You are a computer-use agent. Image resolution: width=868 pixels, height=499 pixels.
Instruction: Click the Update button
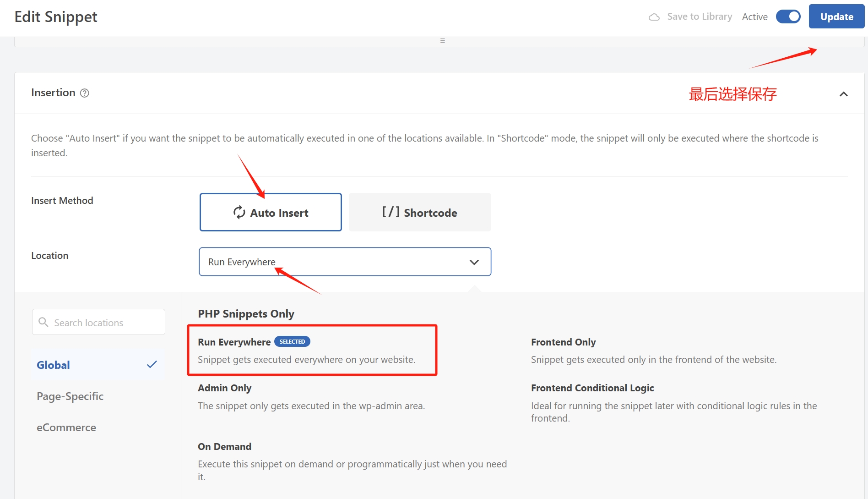836,16
